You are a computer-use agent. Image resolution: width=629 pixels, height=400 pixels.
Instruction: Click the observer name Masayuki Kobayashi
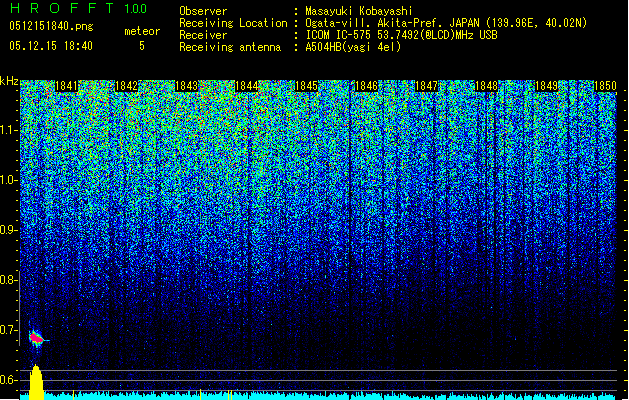point(359,11)
